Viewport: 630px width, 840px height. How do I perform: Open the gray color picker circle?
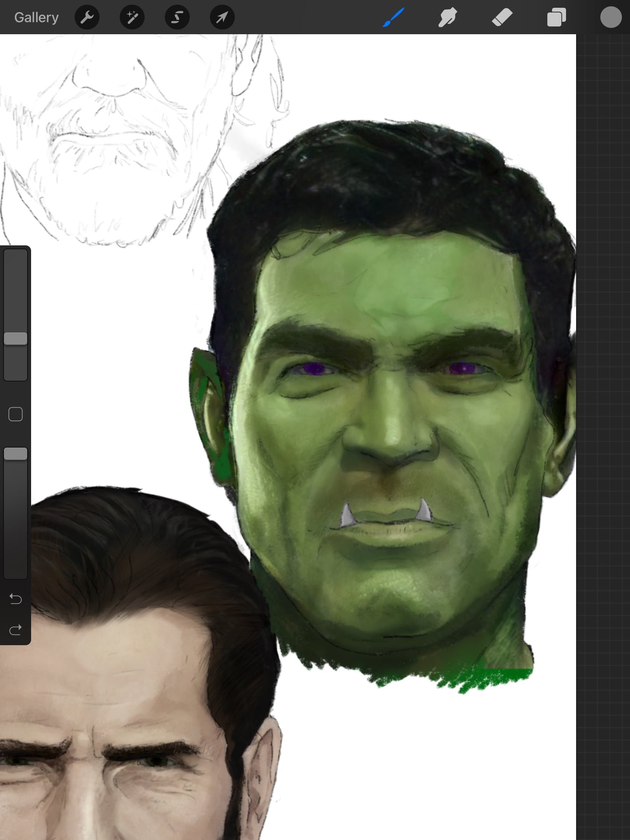(611, 17)
